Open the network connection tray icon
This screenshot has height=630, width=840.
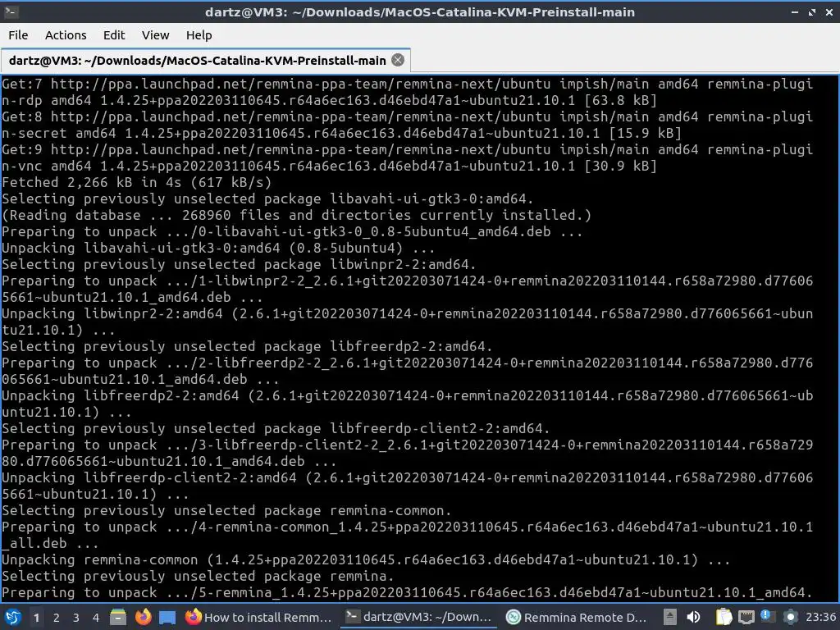point(746,618)
